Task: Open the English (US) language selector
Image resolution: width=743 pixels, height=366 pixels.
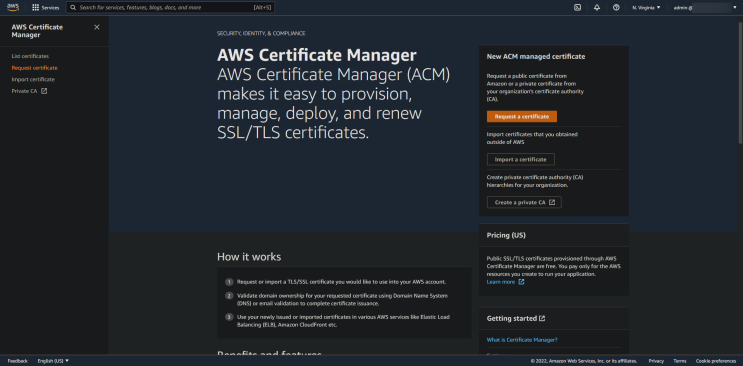Action: pyautogui.click(x=53, y=361)
